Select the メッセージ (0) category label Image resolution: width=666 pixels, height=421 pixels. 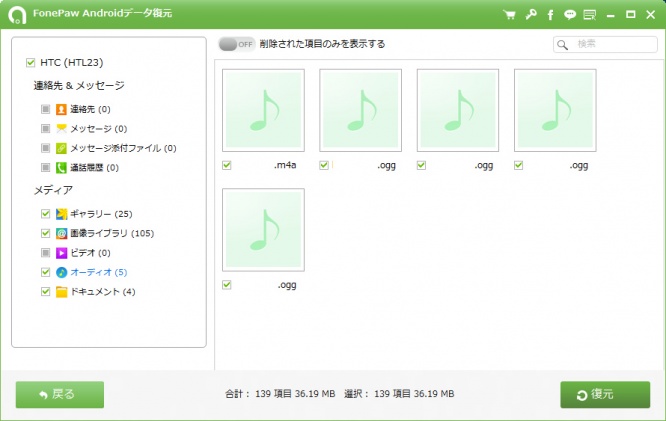99,129
